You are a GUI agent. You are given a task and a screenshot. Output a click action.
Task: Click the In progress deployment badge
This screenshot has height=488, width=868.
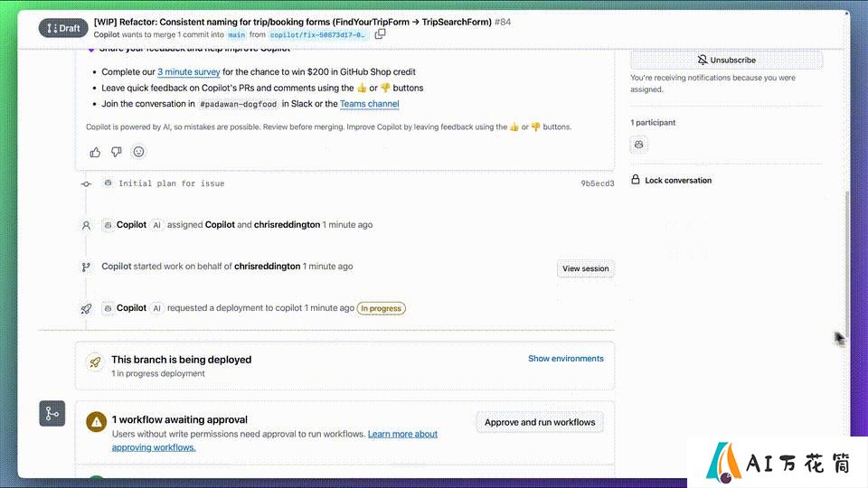click(x=381, y=308)
